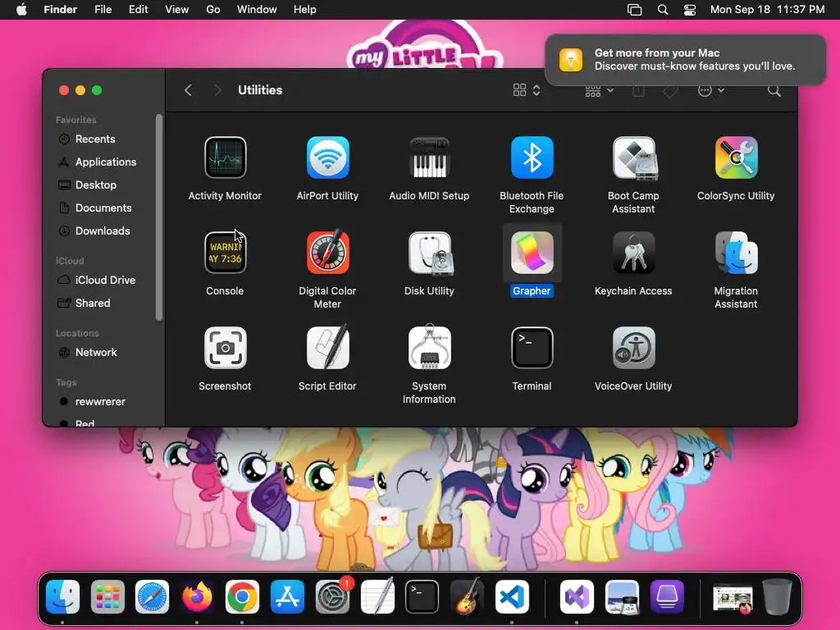The width and height of the screenshot is (840, 630).
Task: Click the Share toolbar button
Action: pyautogui.click(x=638, y=90)
